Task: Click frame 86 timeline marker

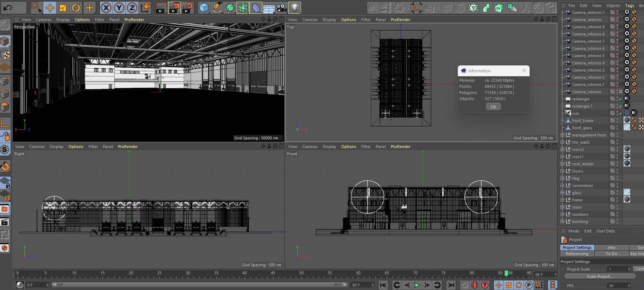Action: (x=506, y=273)
